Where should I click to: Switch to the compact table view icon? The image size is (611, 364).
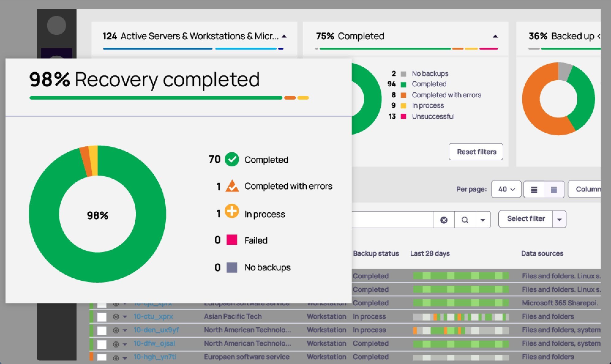point(554,190)
